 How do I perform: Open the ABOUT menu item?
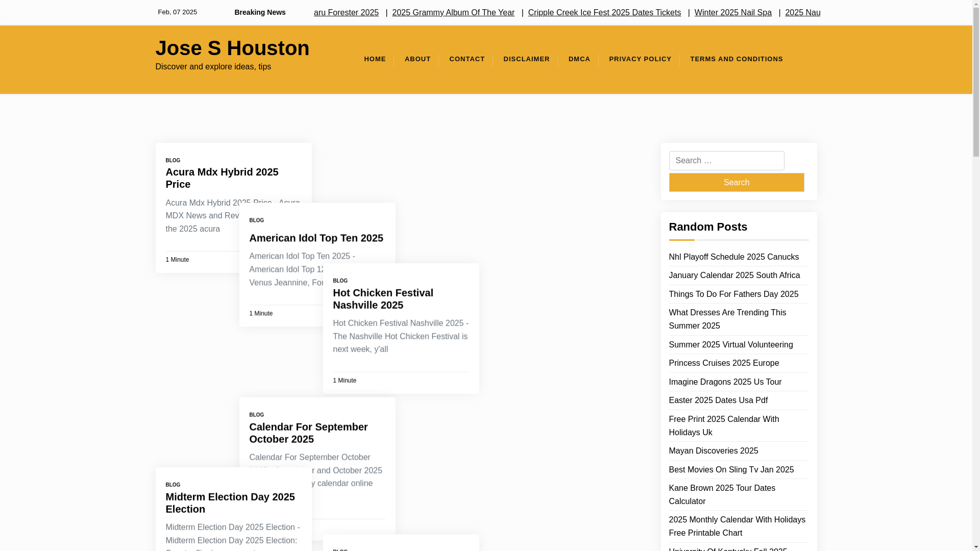[x=418, y=59]
